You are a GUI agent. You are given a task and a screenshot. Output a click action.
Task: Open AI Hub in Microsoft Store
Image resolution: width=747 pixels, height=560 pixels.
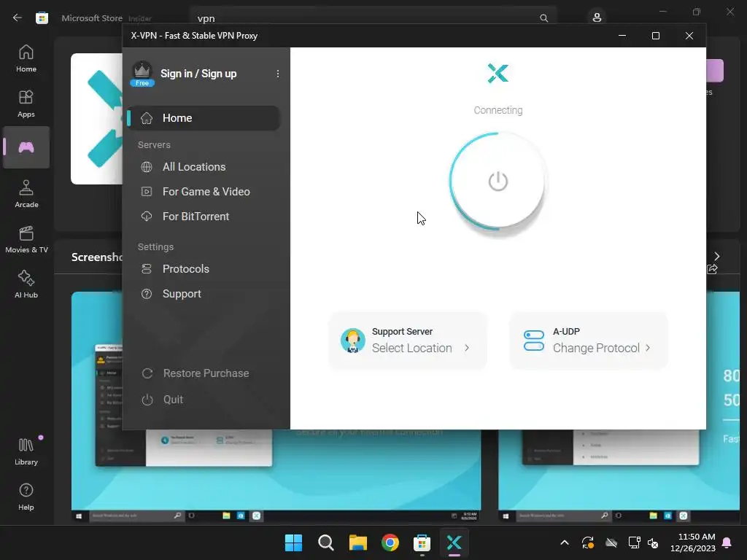26,284
